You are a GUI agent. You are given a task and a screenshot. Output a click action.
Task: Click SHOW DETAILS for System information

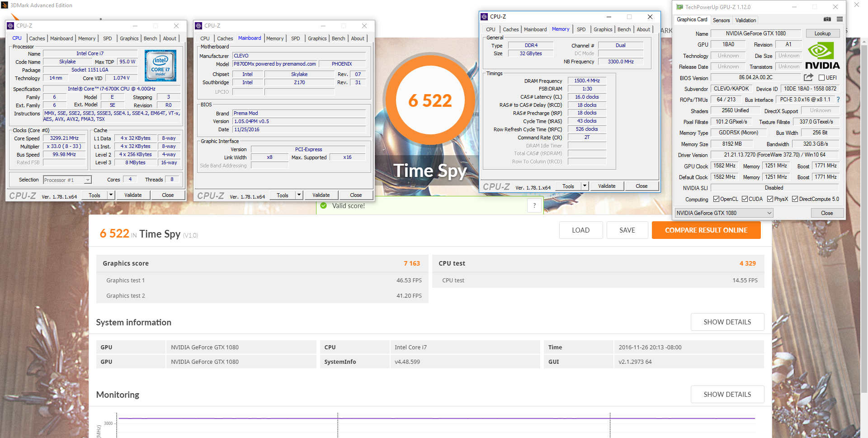tap(727, 322)
